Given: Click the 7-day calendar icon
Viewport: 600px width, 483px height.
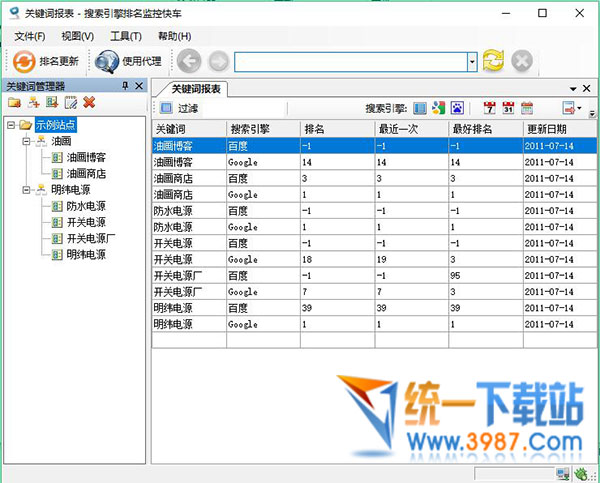Looking at the screenshot, I should pyautogui.click(x=490, y=108).
